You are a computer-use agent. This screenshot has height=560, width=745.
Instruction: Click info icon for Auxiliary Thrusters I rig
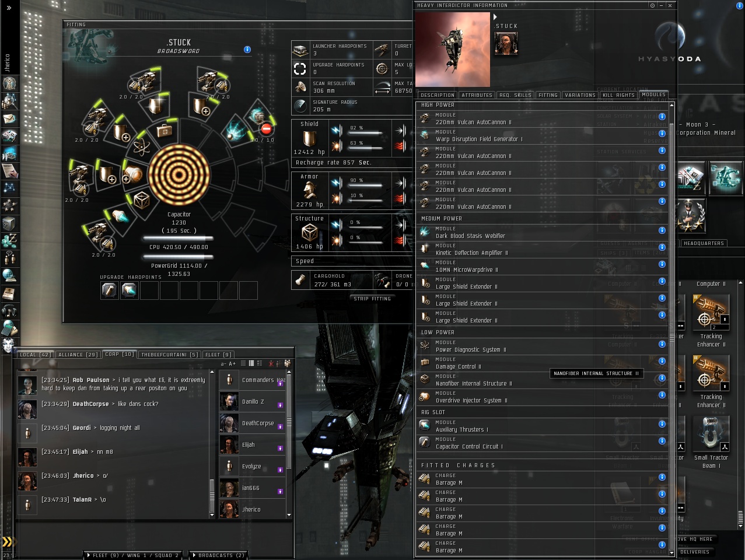pos(662,424)
